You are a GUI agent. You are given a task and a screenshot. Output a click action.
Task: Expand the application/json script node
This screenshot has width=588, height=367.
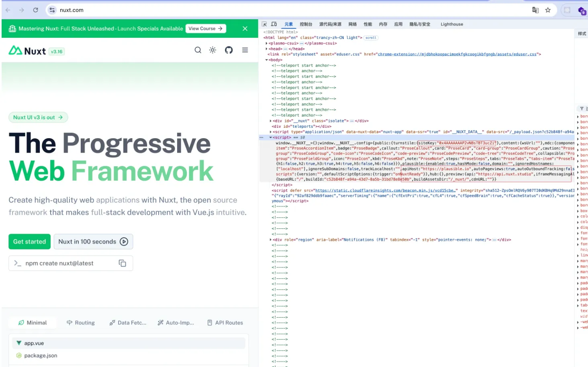[x=270, y=132]
